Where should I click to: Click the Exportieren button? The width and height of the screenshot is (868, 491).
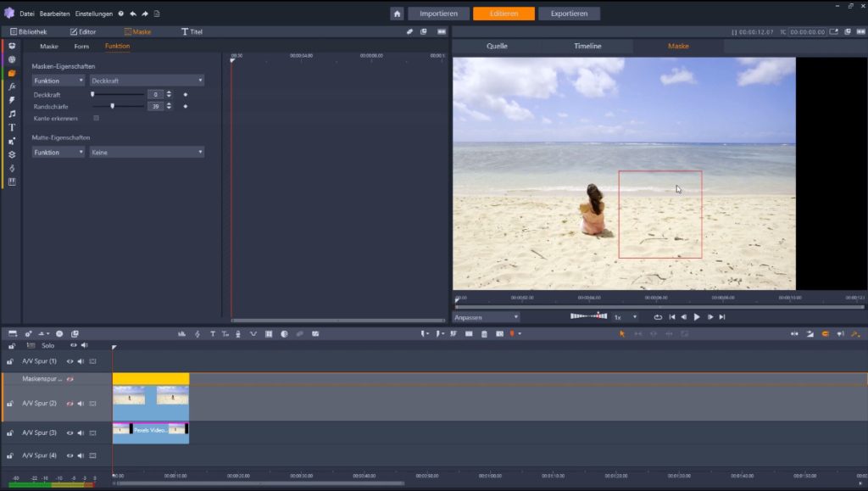[569, 14]
